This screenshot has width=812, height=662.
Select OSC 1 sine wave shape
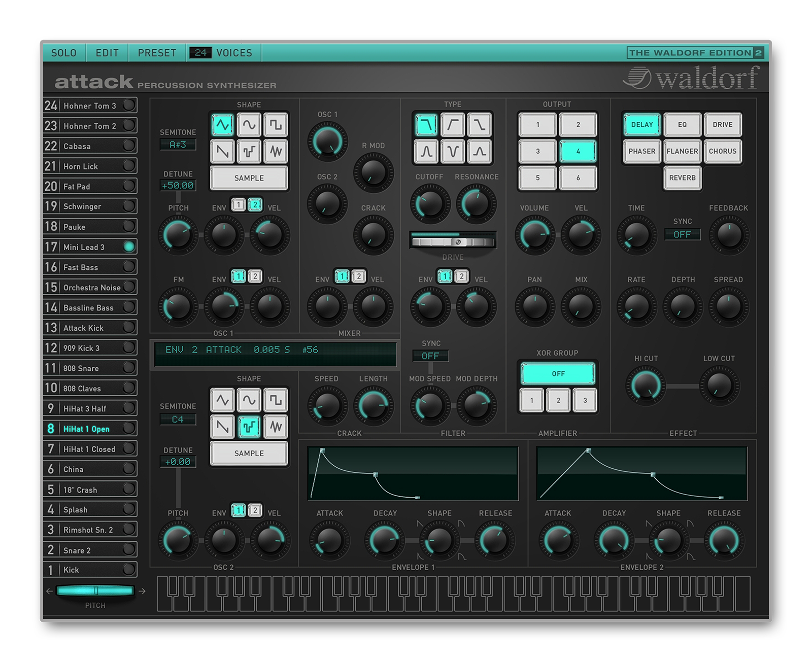pyautogui.click(x=249, y=125)
